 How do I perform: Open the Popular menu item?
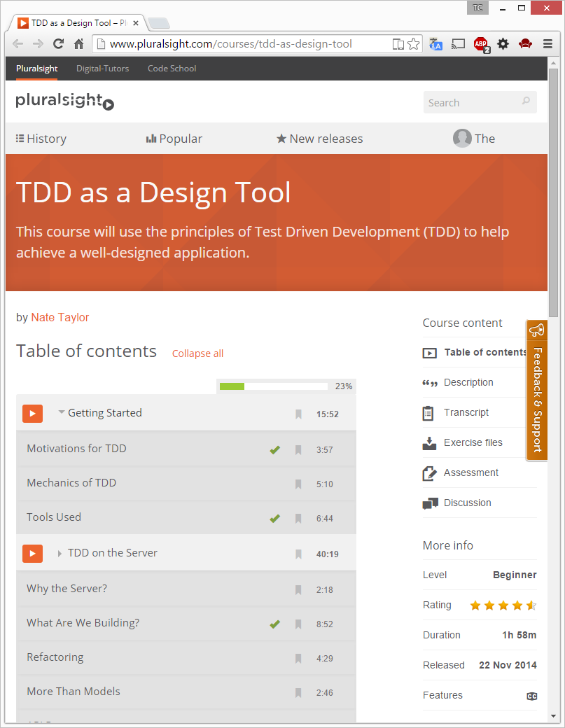174,139
